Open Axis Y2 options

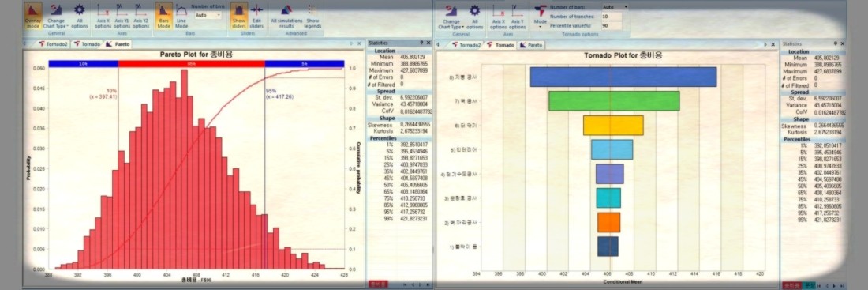click(140, 16)
